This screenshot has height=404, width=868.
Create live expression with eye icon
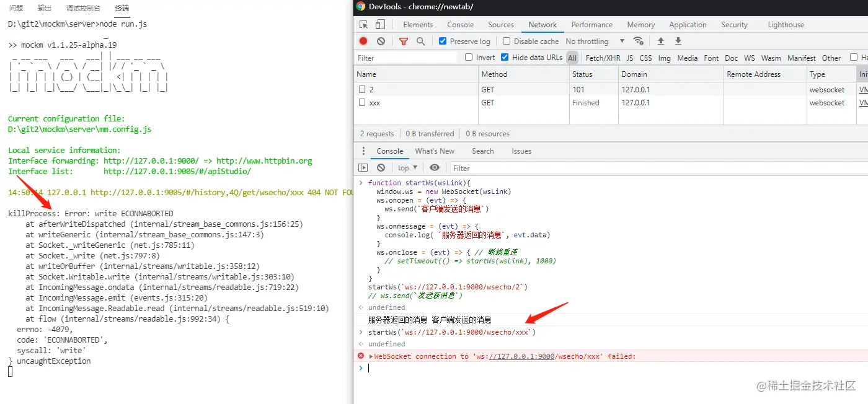[x=435, y=168]
